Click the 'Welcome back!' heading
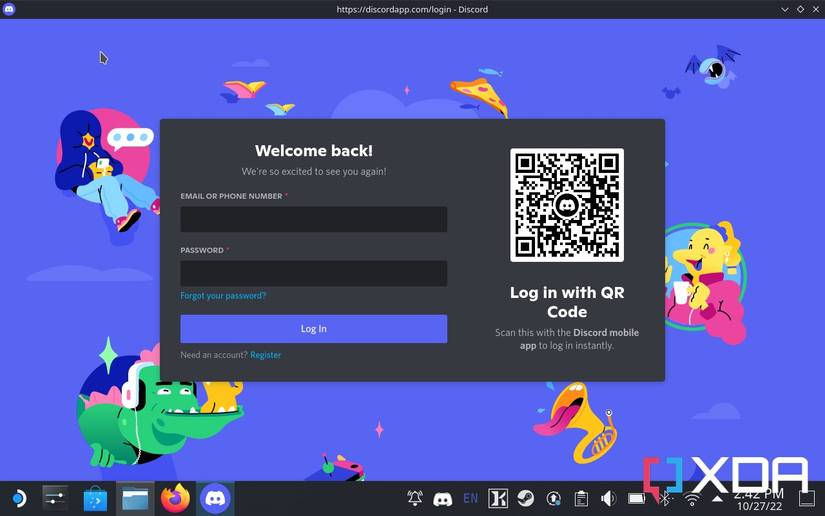 pyautogui.click(x=314, y=151)
